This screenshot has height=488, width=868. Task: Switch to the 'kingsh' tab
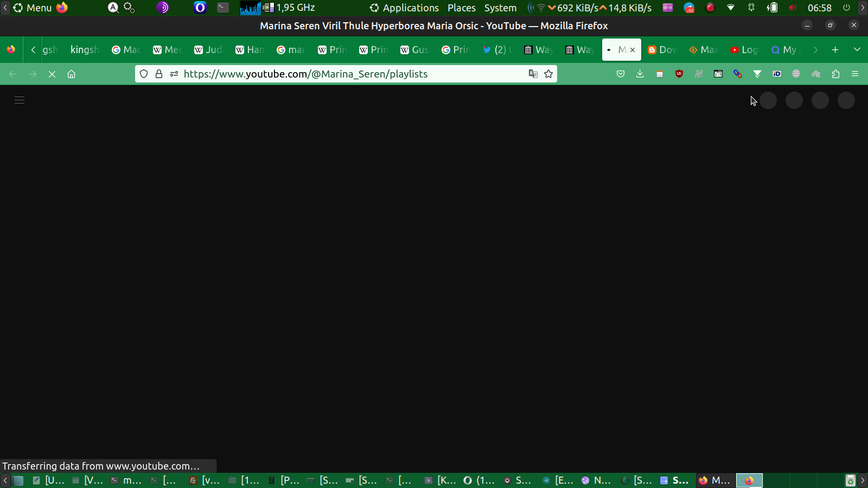coord(84,49)
